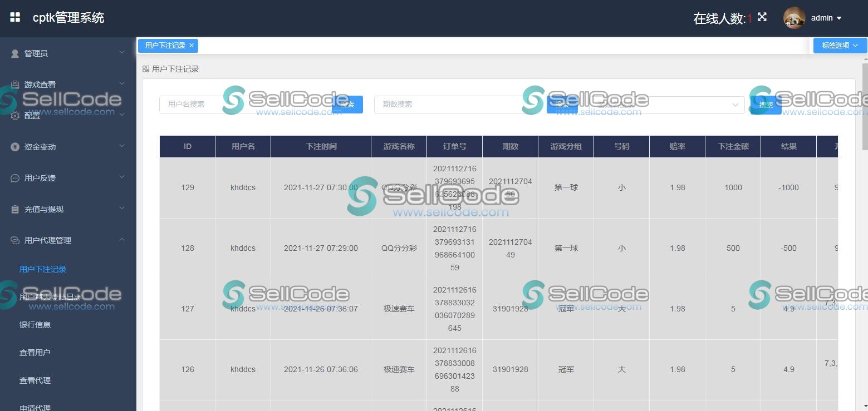Click the 下注时间 column header

coord(321,146)
